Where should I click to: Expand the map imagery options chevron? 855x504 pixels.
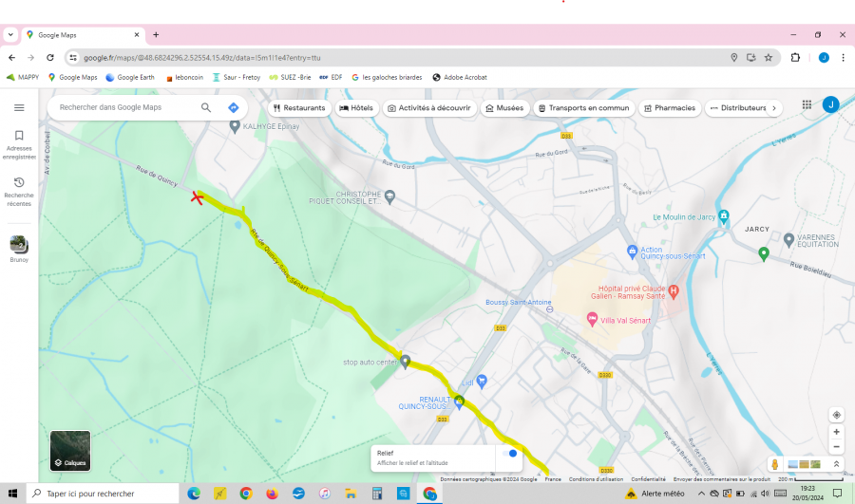[836, 464]
